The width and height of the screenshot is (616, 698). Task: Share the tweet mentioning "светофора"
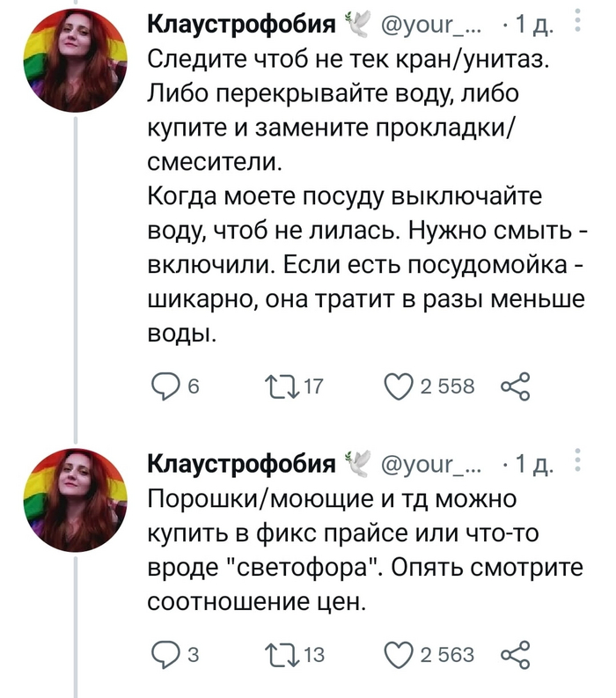tap(516, 654)
